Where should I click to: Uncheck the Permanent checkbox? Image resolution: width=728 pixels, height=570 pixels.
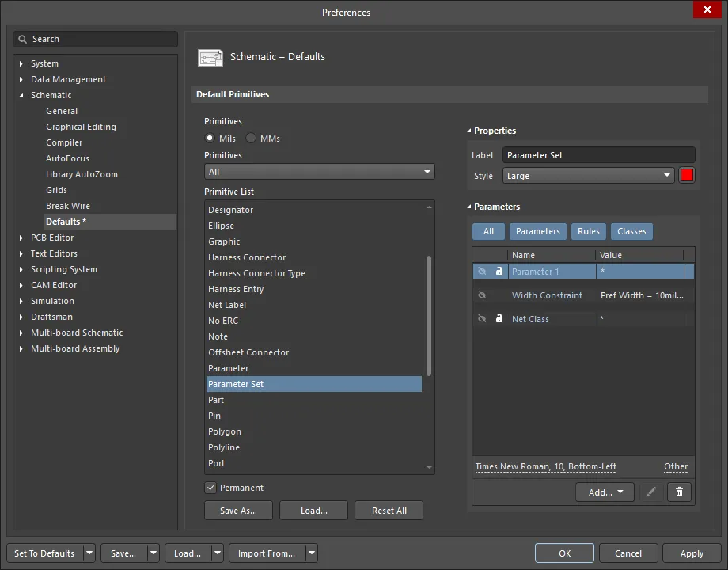pos(210,488)
